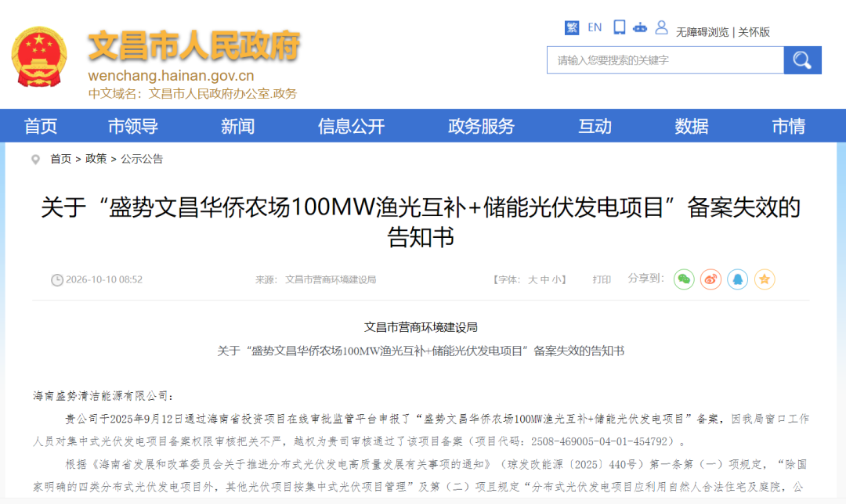
Task: Open 互动 navigation menu
Action: tap(595, 126)
